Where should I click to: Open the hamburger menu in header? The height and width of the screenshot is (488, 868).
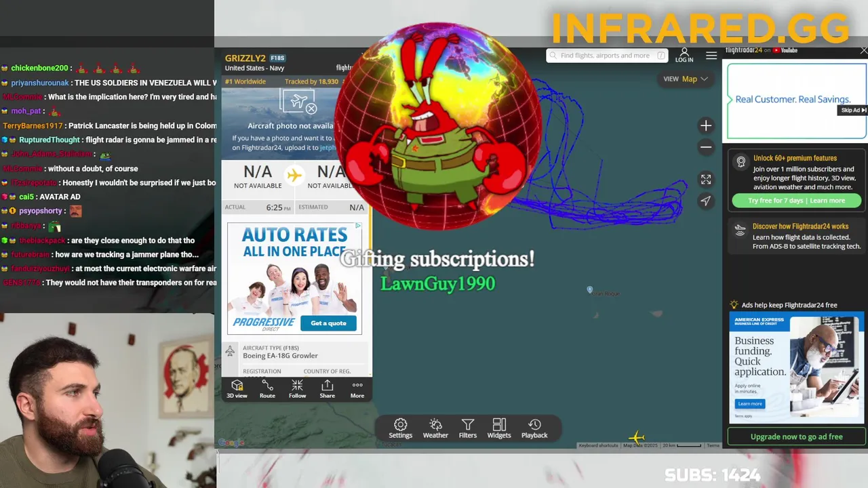[x=711, y=56]
